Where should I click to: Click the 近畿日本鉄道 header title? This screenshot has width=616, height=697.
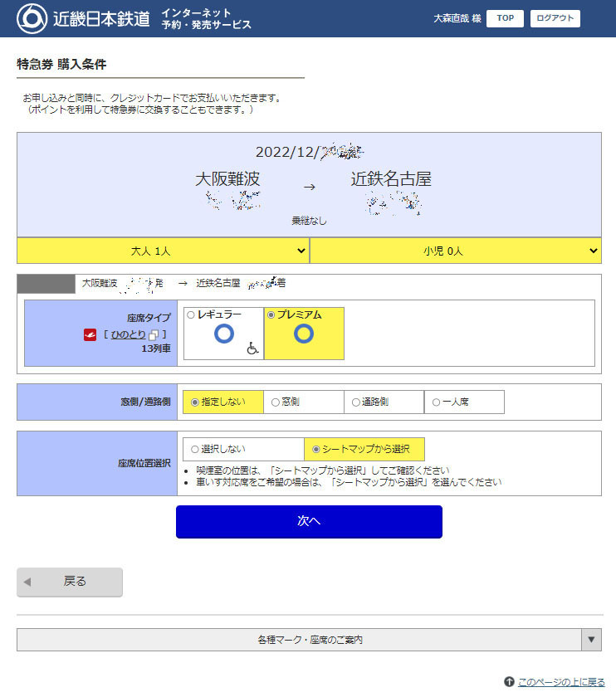coord(101,18)
